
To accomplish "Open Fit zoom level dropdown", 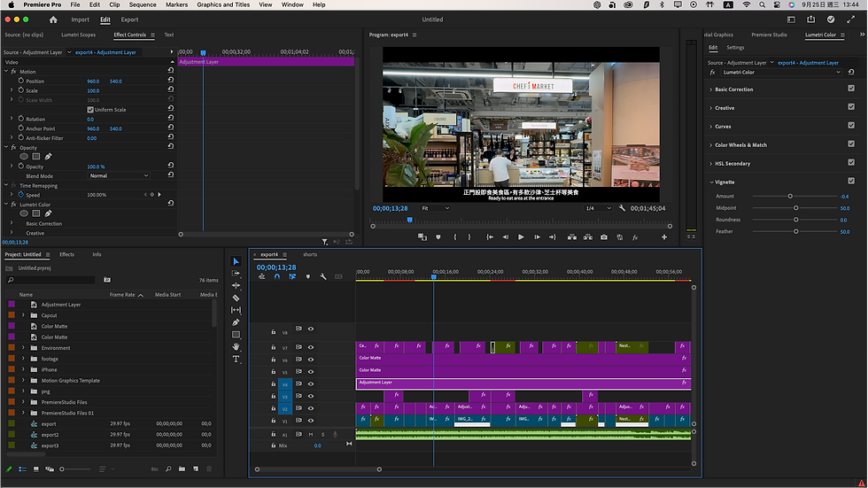I will [435, 208].
